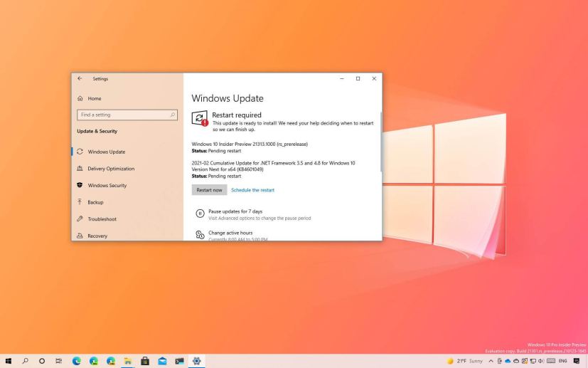Image resolution: width=588 pixels, height=368 pixels.
Task: Open the touch keyboard from the tray
Action: 551,362
